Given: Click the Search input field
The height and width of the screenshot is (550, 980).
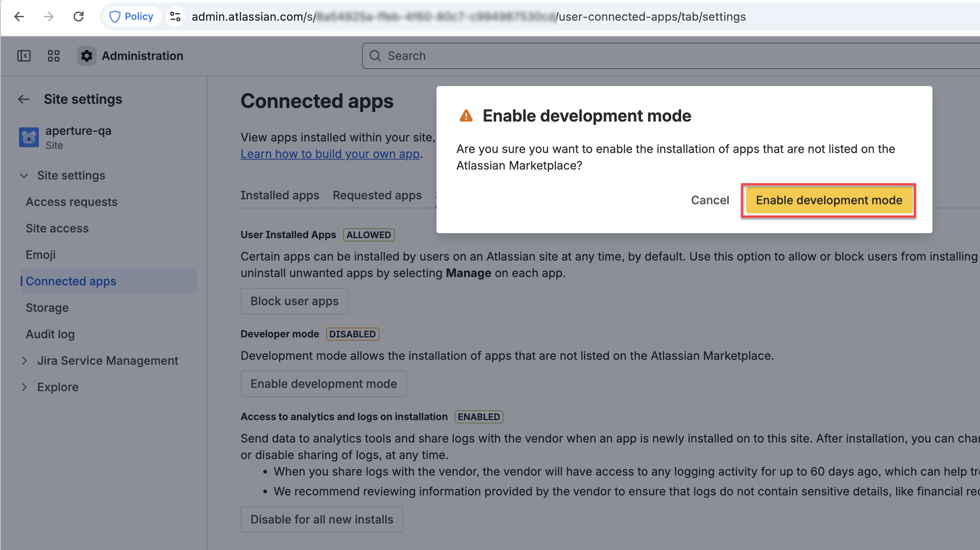Looking at the screenshot, I should (x=661, y=56).
